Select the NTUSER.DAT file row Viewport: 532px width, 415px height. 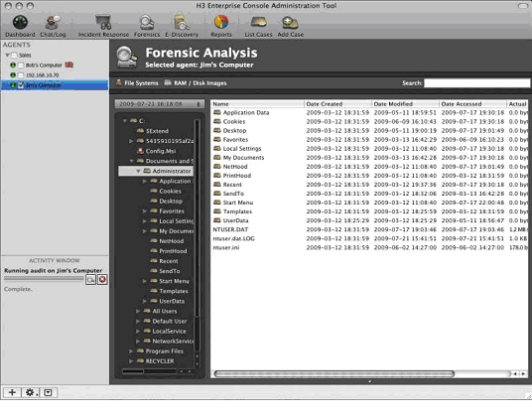tap(369, 229)
